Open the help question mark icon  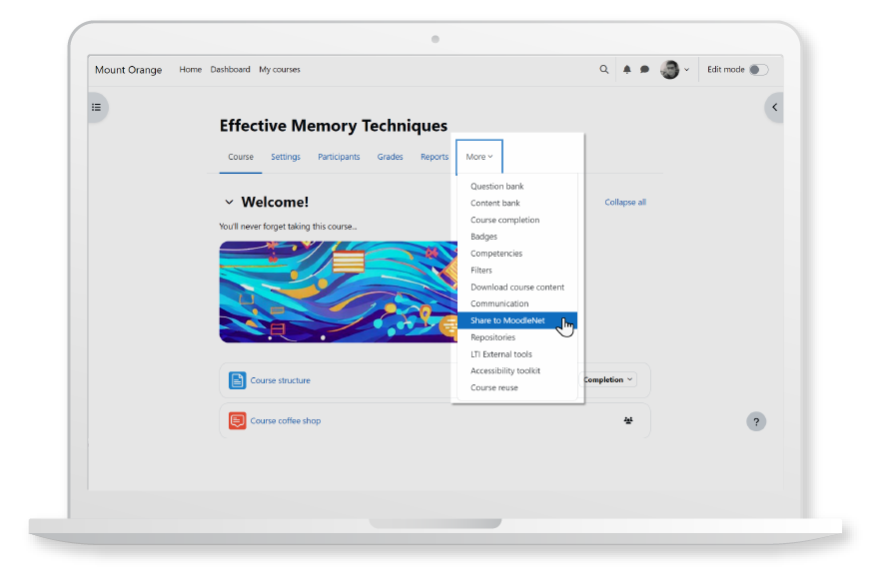pos(756,421)
